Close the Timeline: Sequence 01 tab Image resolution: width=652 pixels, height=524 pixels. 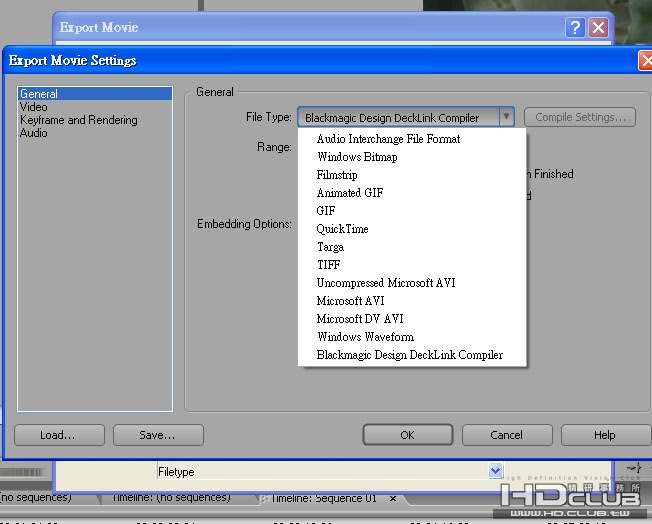coord(393,498)
